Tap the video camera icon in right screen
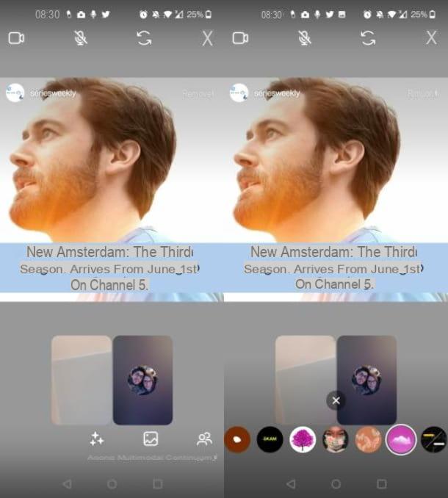Screen dimensions: 448x498 click(240, 38)
